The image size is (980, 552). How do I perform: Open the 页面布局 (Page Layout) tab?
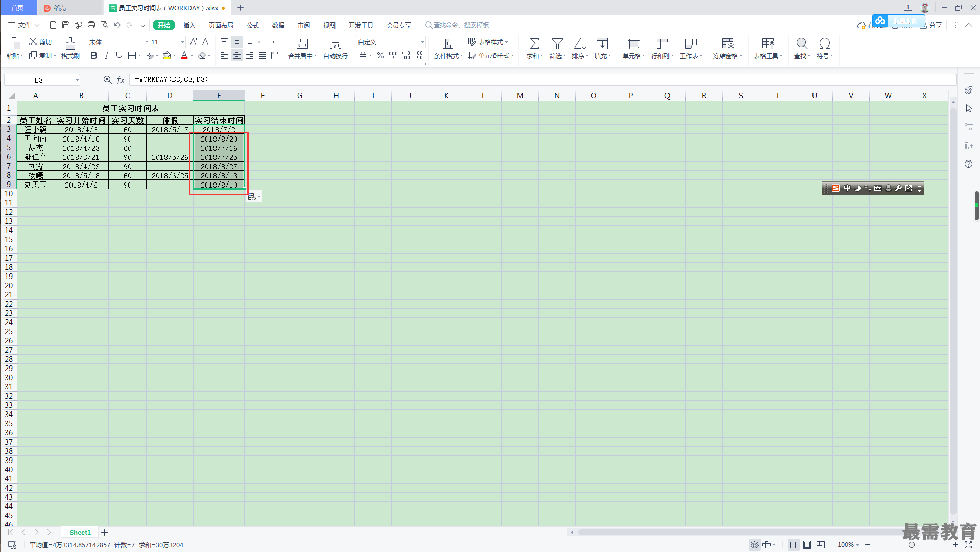[221, 25]
